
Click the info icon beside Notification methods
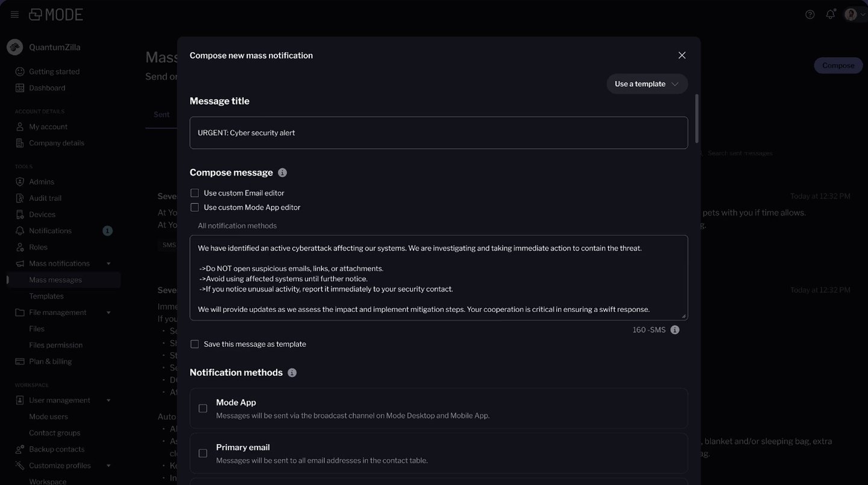coord(292,373)
